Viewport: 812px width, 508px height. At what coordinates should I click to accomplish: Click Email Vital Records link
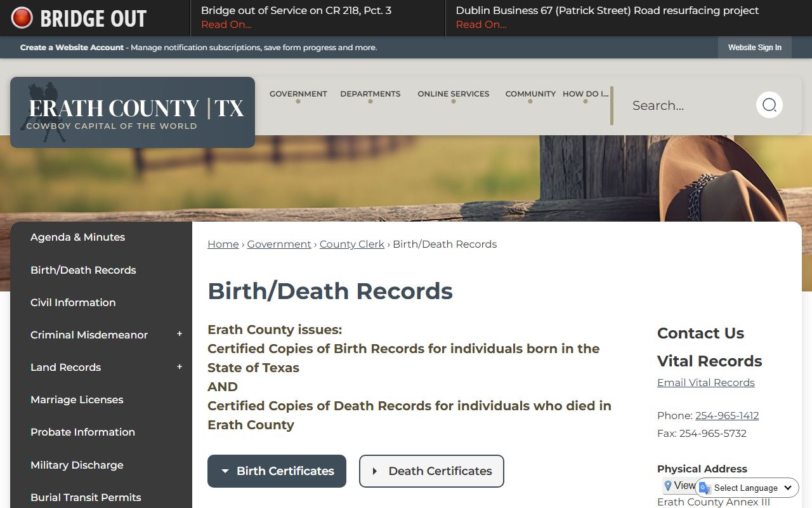click(x=706, y=382)
